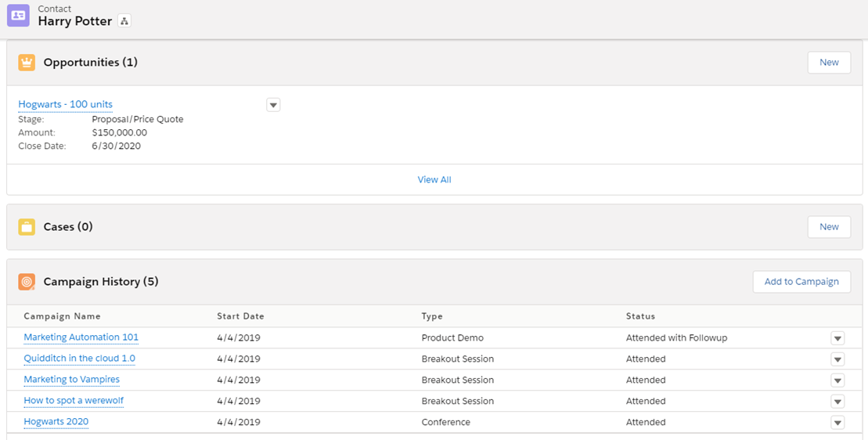Open row actions for Hogwarts 2020 campaign
Image resolution: width=868 pixels, height=440 pixels.
point(837,423)
